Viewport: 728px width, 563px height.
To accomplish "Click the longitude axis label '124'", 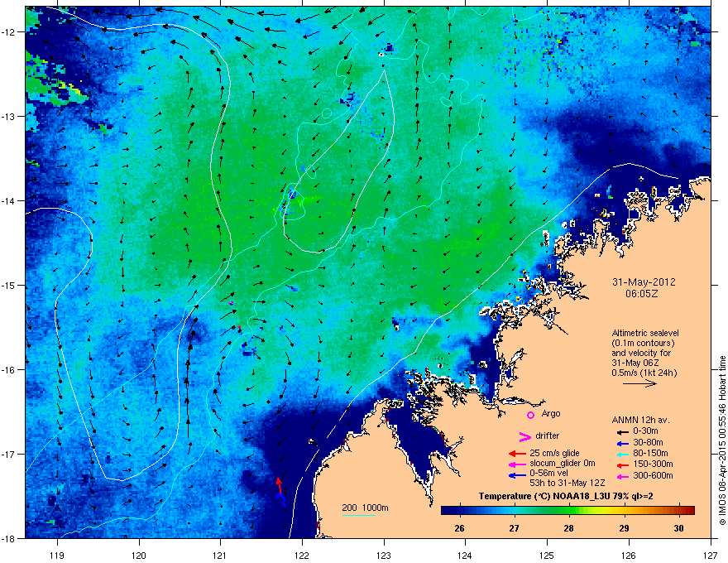I will 465,555.
